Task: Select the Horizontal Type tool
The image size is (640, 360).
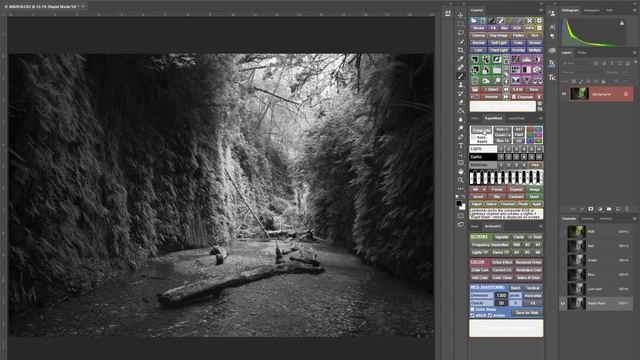Action: click(460, 146)
